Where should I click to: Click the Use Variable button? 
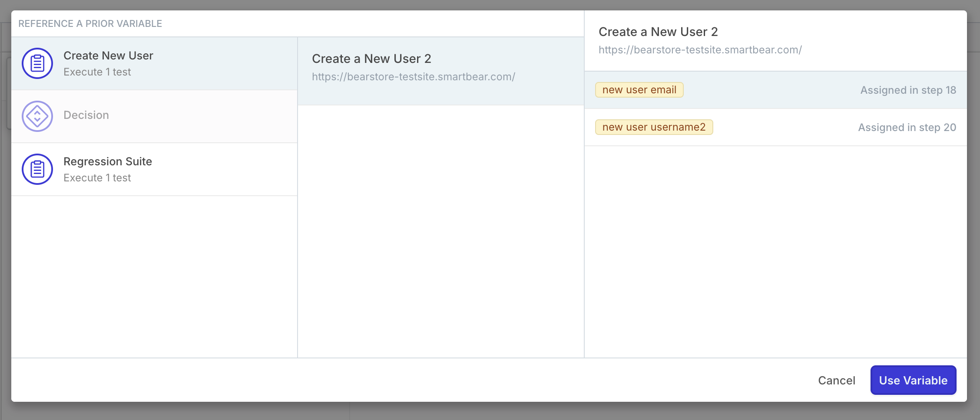(x=913, y=380)
